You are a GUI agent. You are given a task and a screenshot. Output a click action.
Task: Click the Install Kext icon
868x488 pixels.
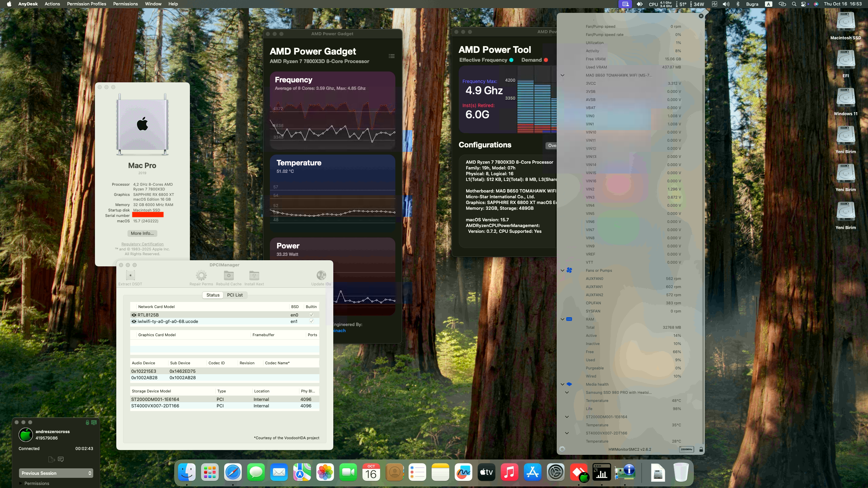[254, 276]
